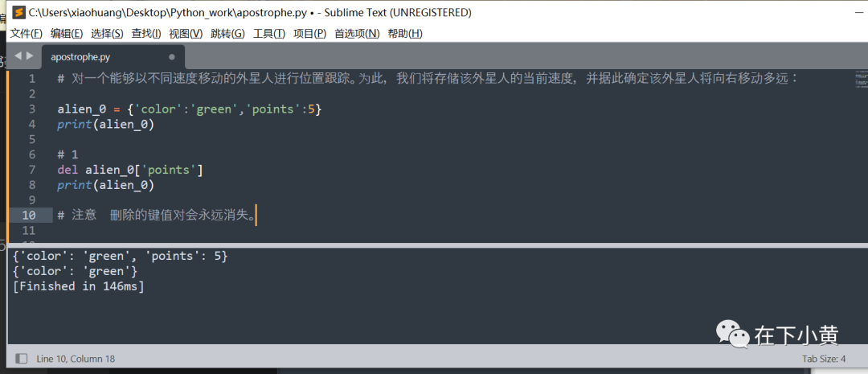Open the 编辑(E) menu
Image resolution: width=868 pixels, height=374 pixels.
tap(67, 34)
